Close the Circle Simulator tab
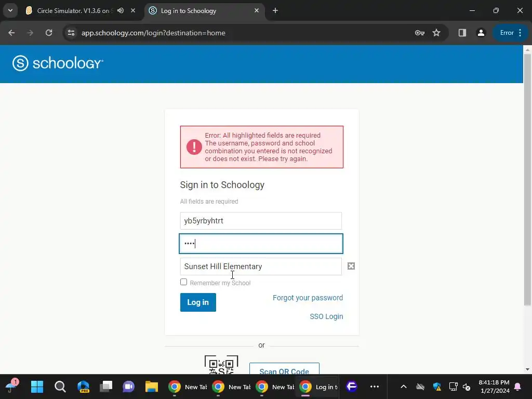 coord(133,10)
